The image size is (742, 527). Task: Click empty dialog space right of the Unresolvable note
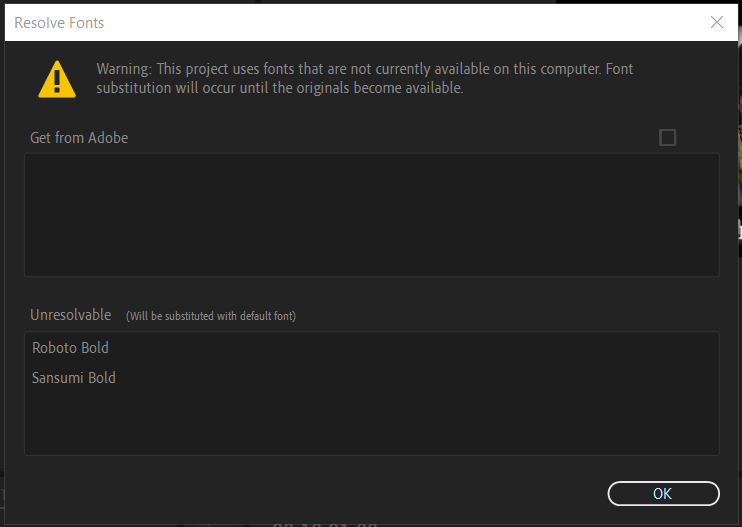tap(500, 316)
